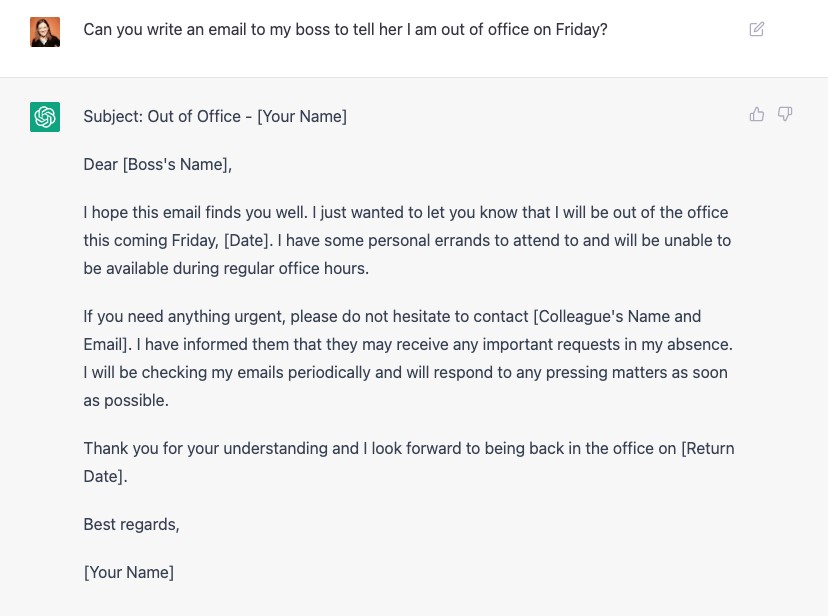Click the user profile photo avatar

click(x=45, y=31)
